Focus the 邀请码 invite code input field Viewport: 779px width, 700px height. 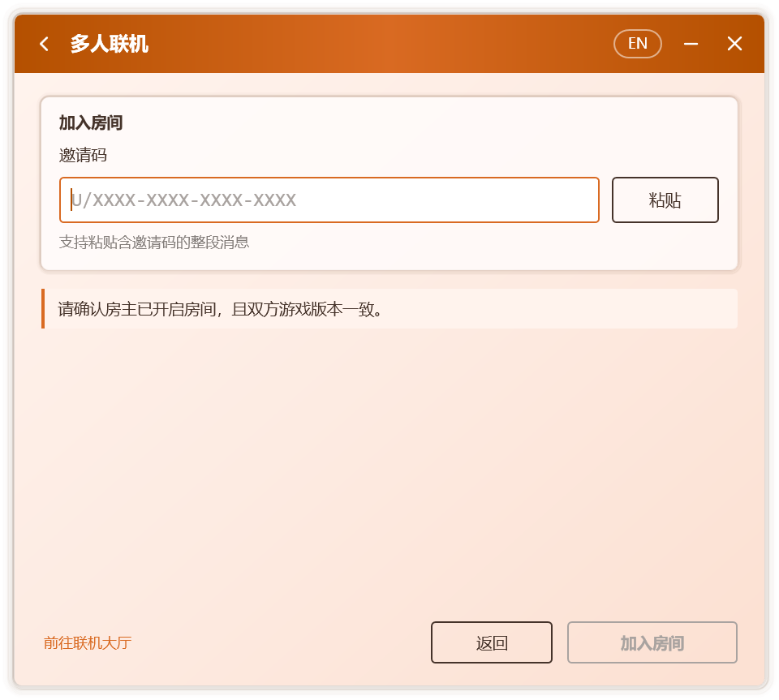point(329,200)
